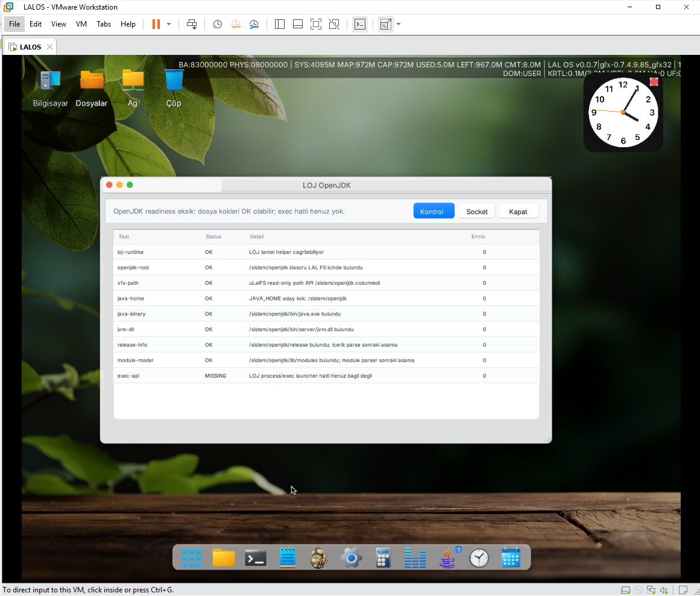Show or hide the VMware library sidebar
The width and height of the screenshot is (700, 596).
click(280, 24)
